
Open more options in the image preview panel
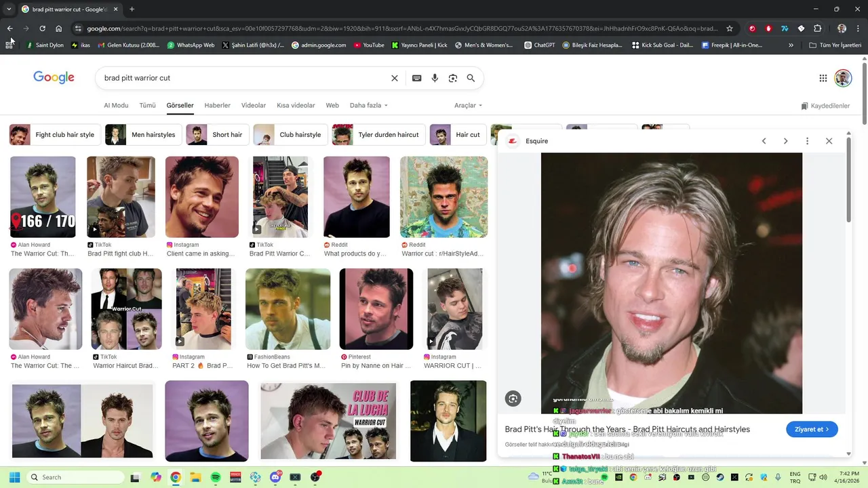pos(807,141)
